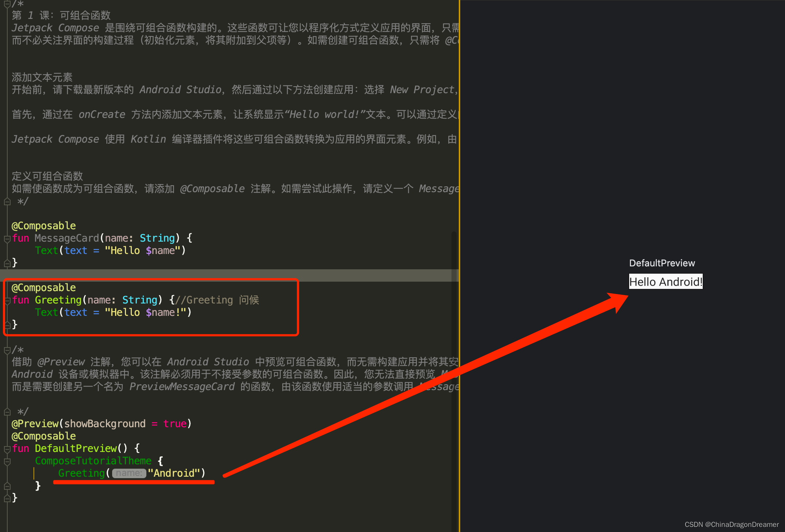Click the 'Greeting' call inside ComposeTutorialTheme
The height and width of the screenshot is (532, 785).
[x=82, y=473]
